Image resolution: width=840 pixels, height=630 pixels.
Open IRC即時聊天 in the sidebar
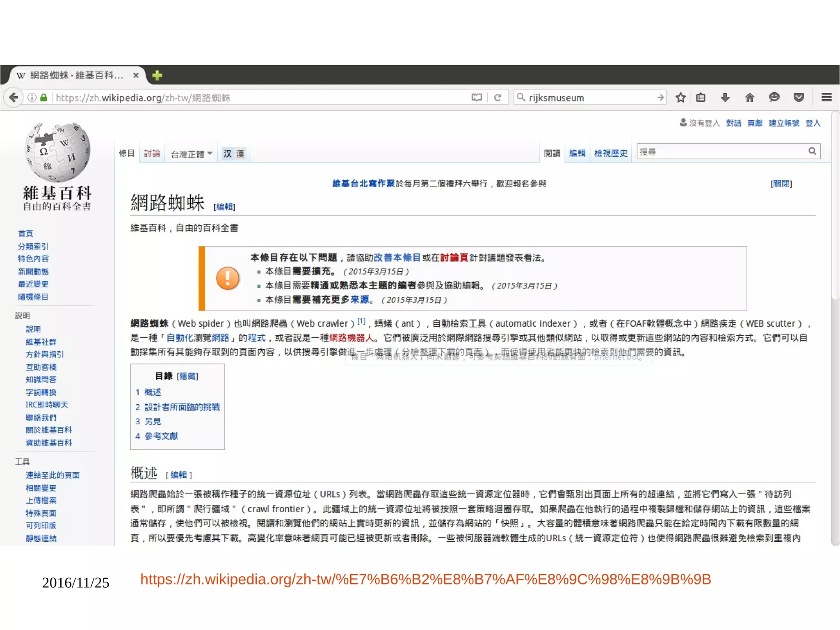[47, 405]
